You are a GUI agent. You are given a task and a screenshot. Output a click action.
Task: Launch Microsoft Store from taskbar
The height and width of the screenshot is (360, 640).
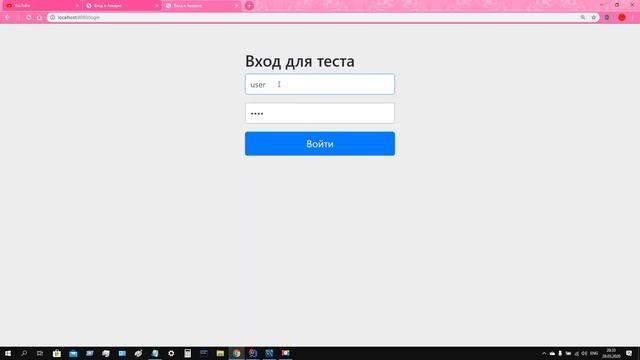point(57,353)
